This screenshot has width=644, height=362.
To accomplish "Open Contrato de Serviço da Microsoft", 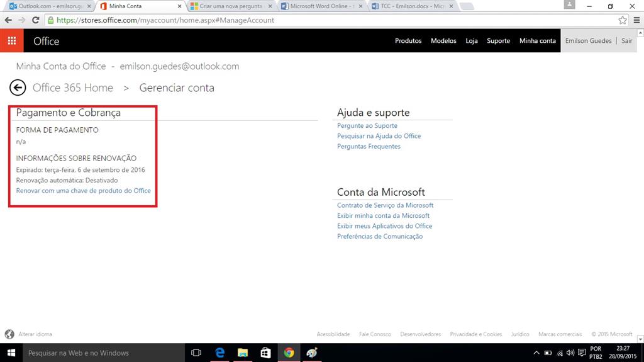I will pyautogui.click(x=385, y=205).
